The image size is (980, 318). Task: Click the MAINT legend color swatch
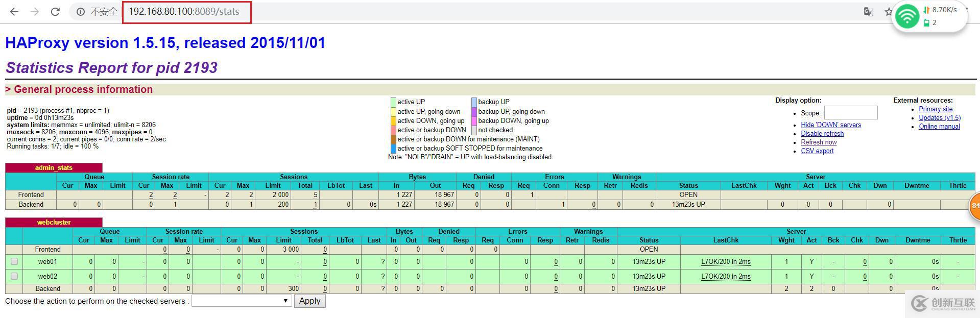click(393, 139)
